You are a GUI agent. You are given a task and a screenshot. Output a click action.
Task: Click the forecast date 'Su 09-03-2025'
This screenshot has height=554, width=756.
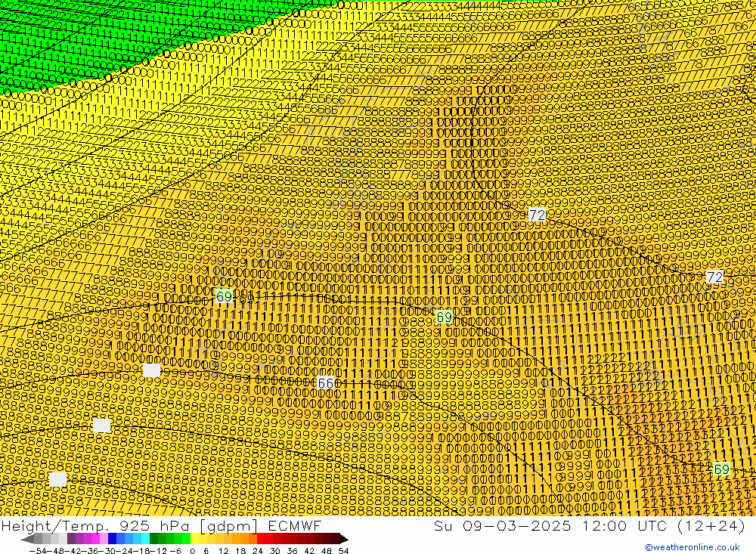coord(502,525)
